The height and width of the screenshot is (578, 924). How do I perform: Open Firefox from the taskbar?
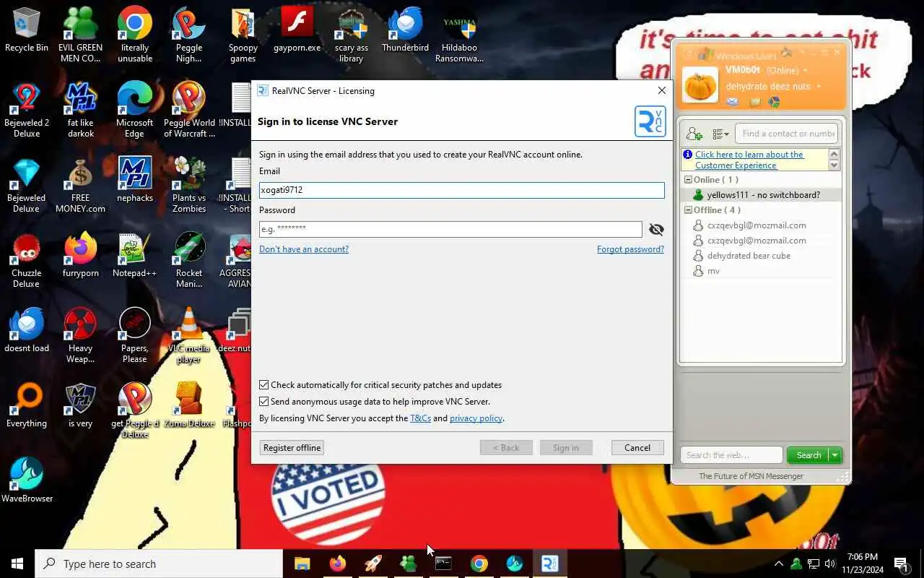(337, 564)
